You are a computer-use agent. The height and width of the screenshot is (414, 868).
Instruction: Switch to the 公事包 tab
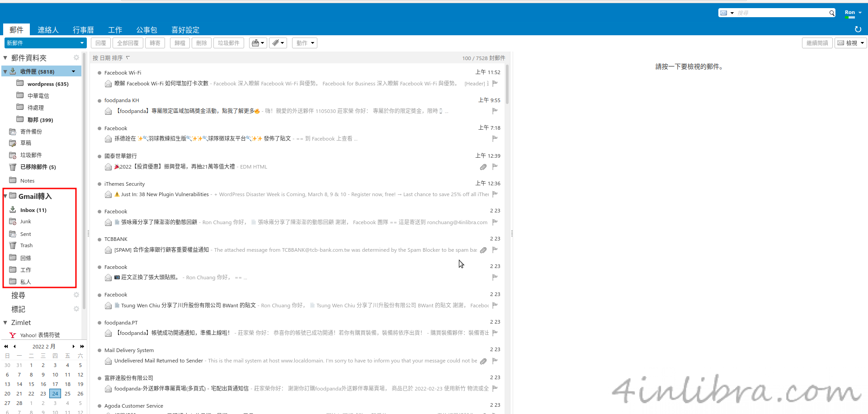point(146,30)
